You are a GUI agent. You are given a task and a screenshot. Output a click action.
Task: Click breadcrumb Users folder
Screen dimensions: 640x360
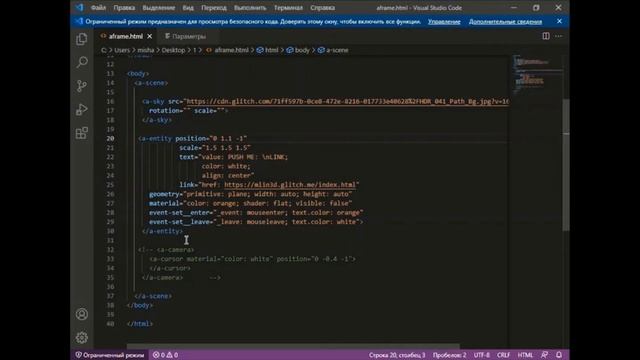click(122, 50)
